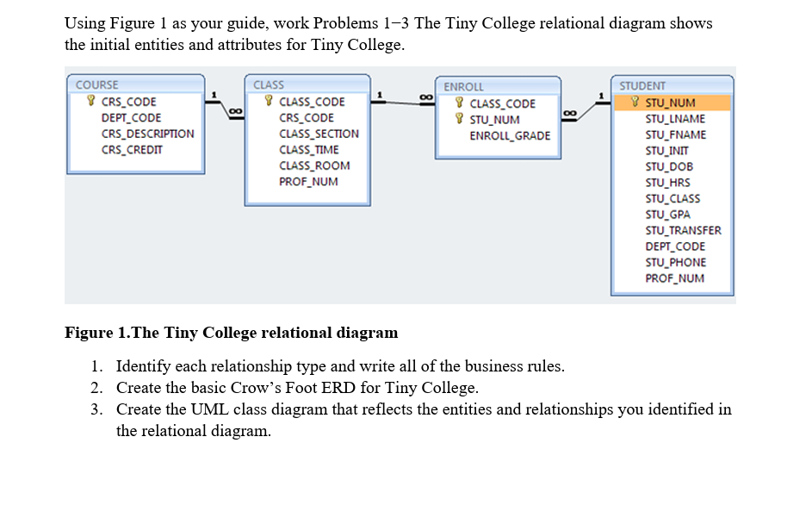The width and height of the screenshot is (812, 518).
Task: Select the STU_GPA field in STUDENT
Action: (x=668, y=215)
